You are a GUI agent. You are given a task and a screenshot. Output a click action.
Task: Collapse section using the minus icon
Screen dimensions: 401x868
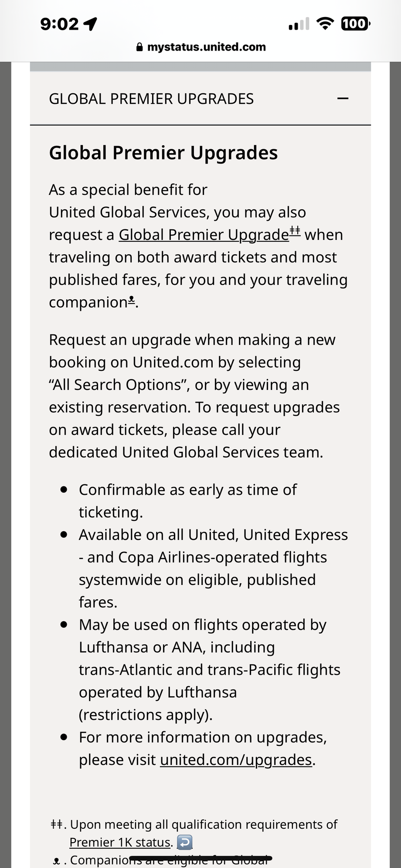coord(343,99)
